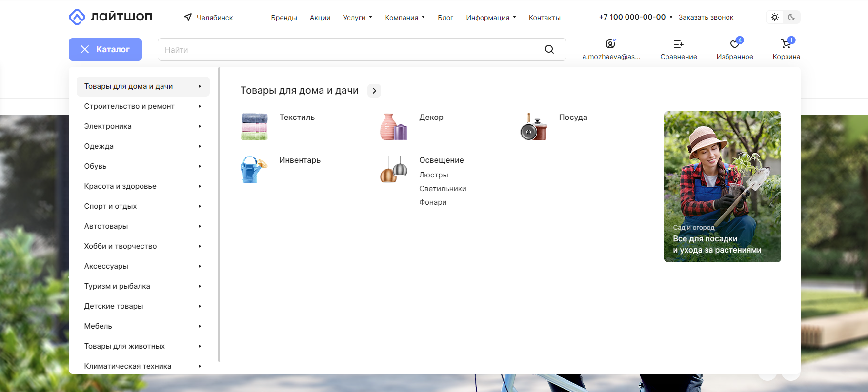Click the watering can icon for Инвентарь
The image size is (868, 392).
254,170
